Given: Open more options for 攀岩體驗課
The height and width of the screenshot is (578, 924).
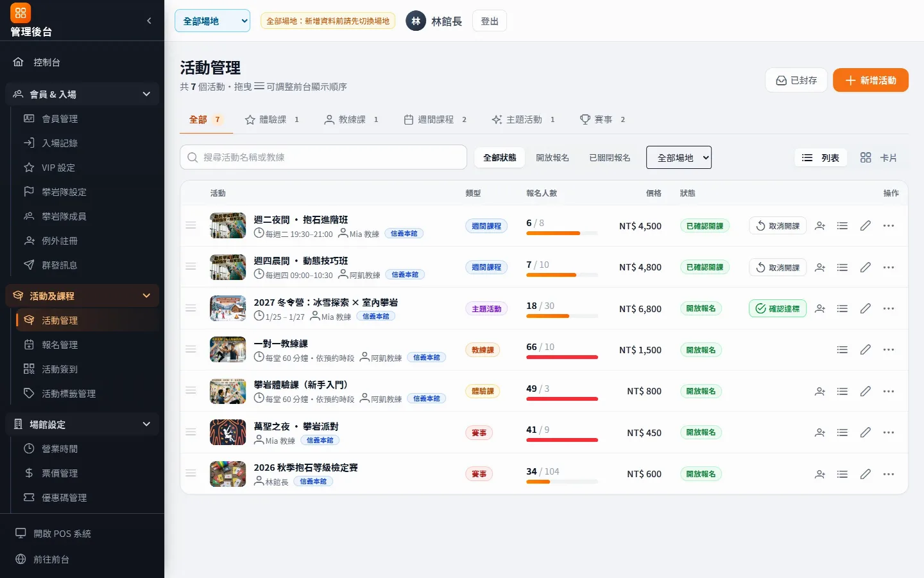Looking at the screenshot, I should point(889,391).
